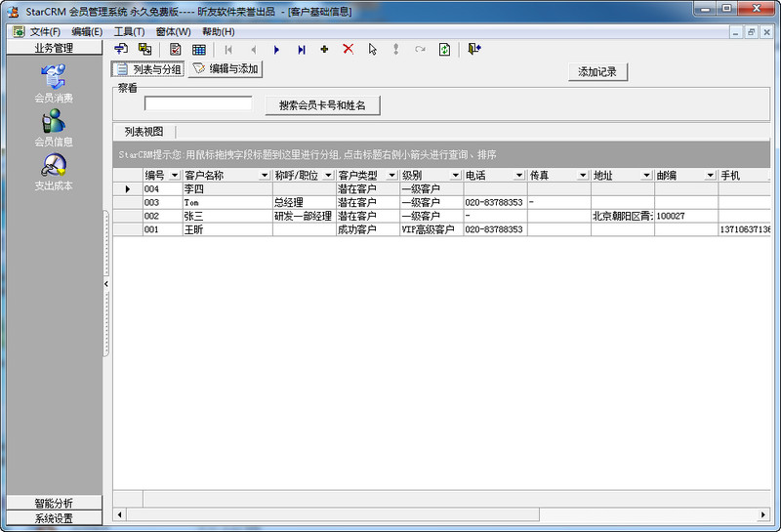
Task: Click the red X delete record icon
Action: pyautogui.click(x=349, y=49)
